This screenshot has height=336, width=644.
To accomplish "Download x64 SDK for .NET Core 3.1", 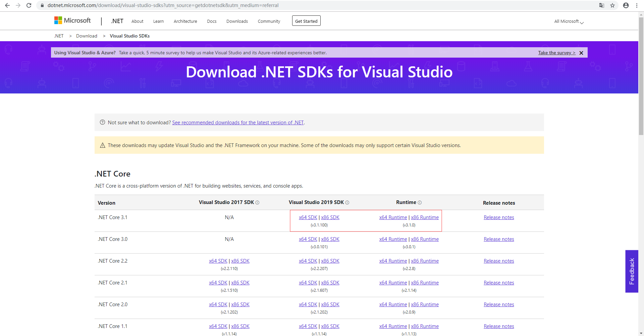I will 308,217.
